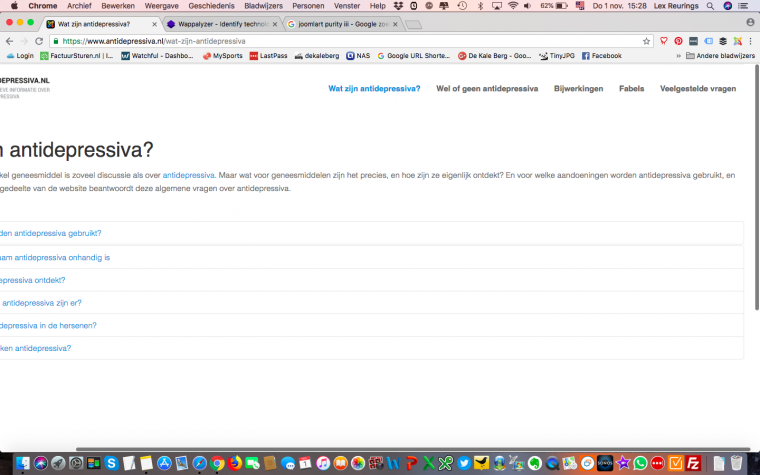Expand the 'depressiva in de hersenen?' row
760x475 pixels.
tap(371, 325)
